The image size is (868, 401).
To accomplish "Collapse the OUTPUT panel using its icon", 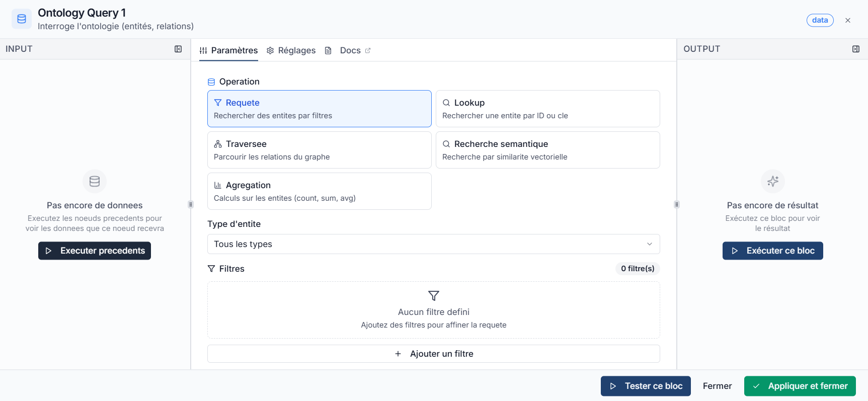I will click(x=855, y=49).
